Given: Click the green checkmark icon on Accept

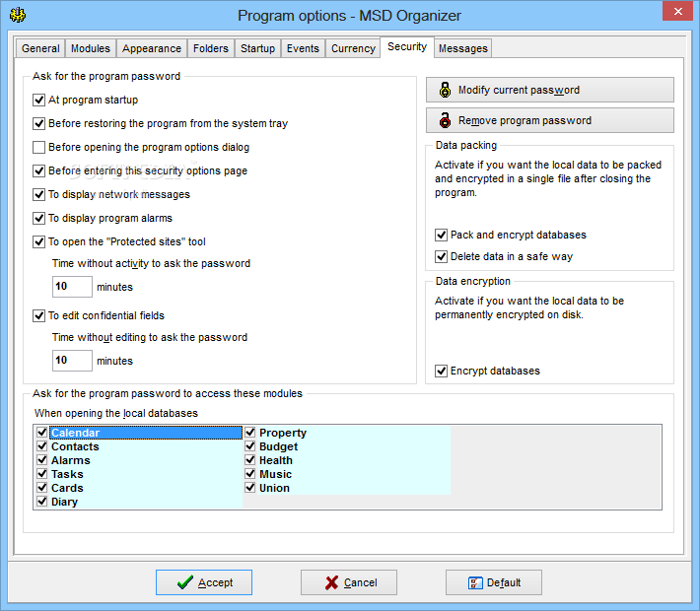Looking at the screenshot, I should tap(184, 582).
